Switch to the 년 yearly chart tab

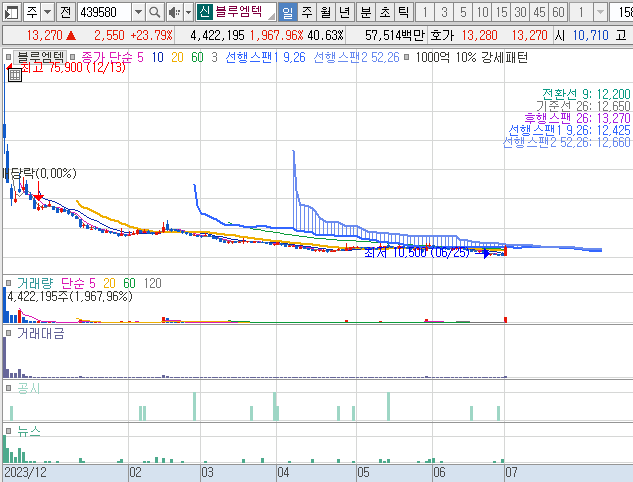(x=345, y=13)
